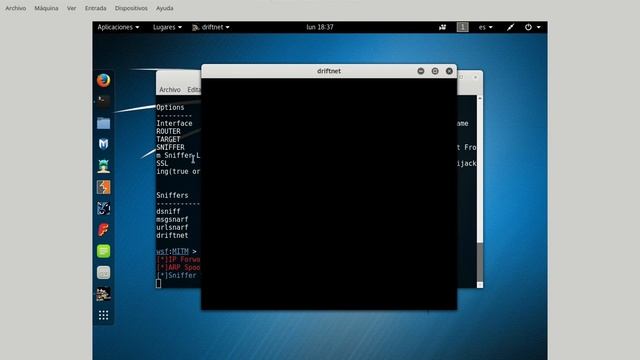Open VirtualBox Ayuda menu
The image size is (640, 360).
(x=164, y=8)
